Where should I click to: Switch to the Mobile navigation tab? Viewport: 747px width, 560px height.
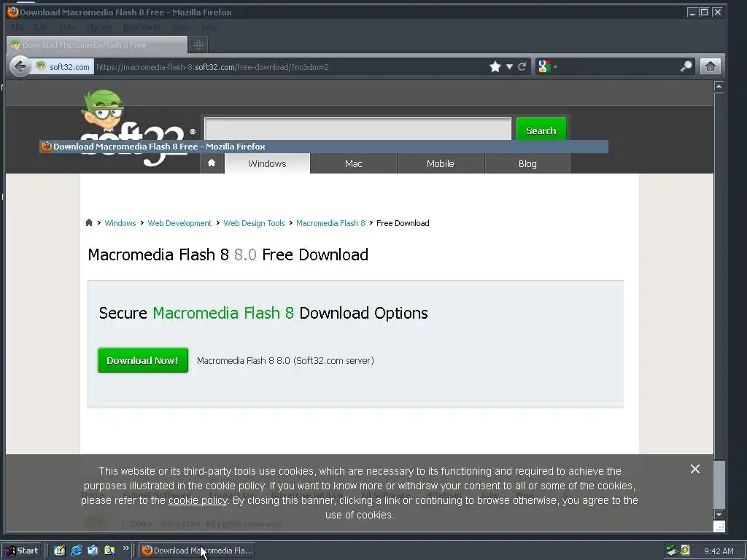tap(440, 163)
